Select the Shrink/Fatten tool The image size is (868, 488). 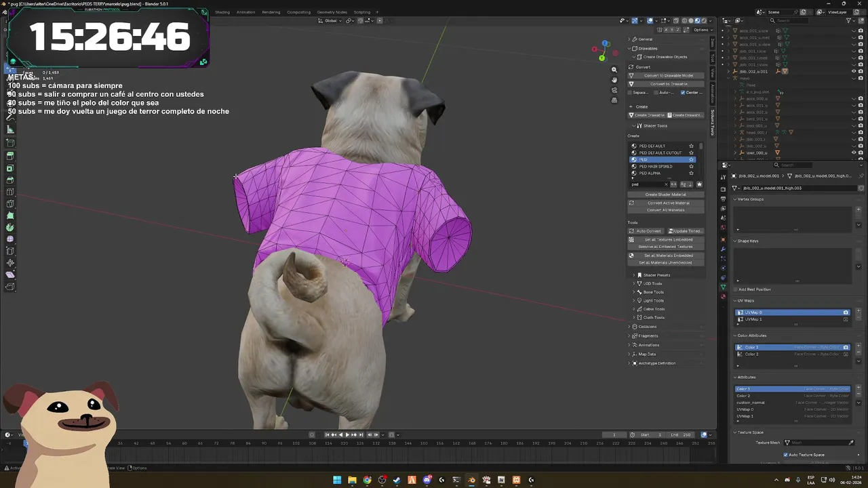[x=10, y=263]
